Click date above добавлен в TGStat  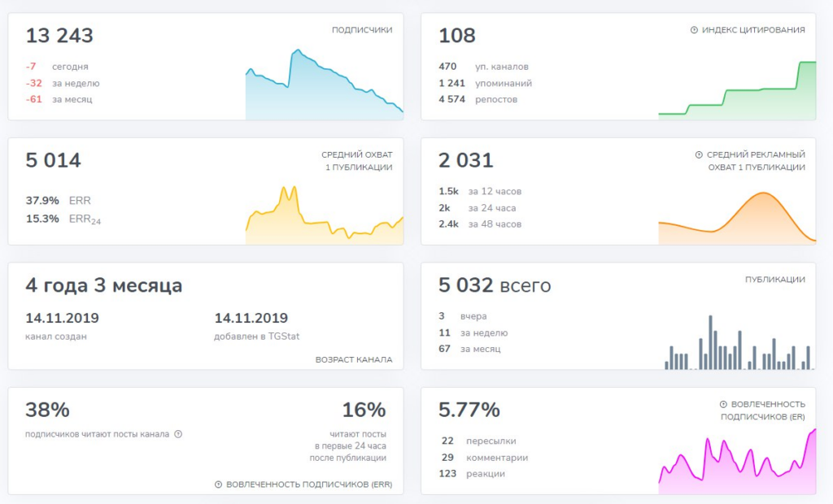pos(251,318)
